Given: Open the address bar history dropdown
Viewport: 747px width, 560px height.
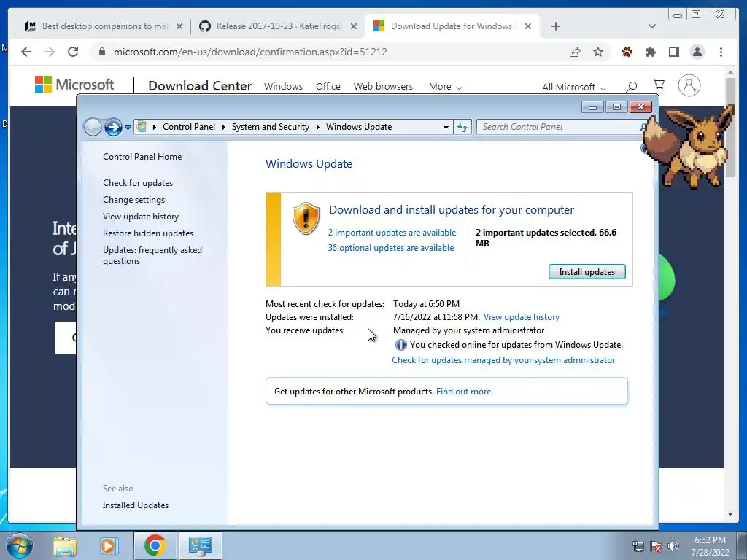Looking at the screenshot, I should tap(446, 127).
